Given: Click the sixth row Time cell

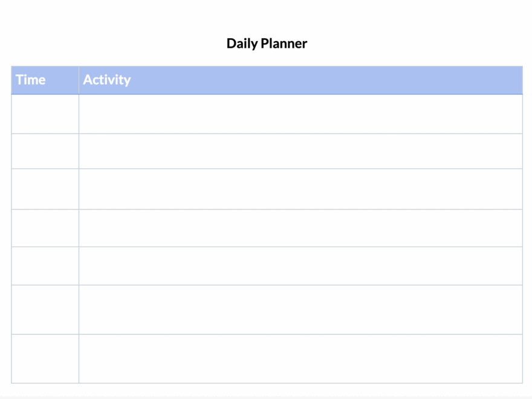Looking at the screenshot, I should point(45,310).
